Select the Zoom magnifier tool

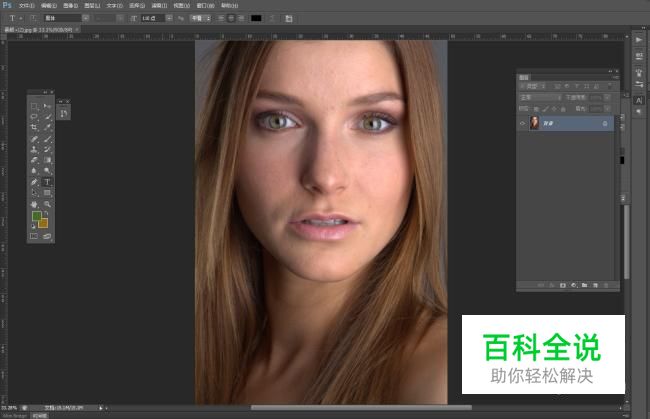pyautogui.click(x=48, y=203)
